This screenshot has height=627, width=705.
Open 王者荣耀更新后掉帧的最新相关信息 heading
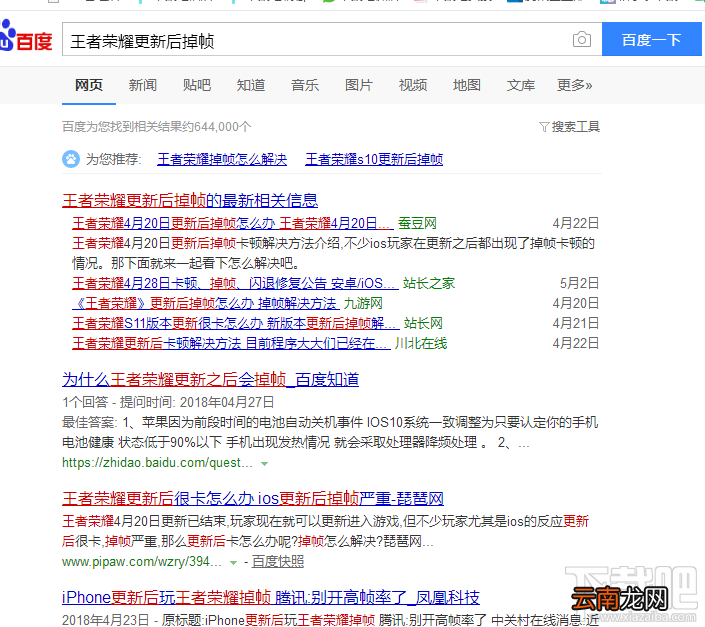pyautogui.click(x=190, y=200)
